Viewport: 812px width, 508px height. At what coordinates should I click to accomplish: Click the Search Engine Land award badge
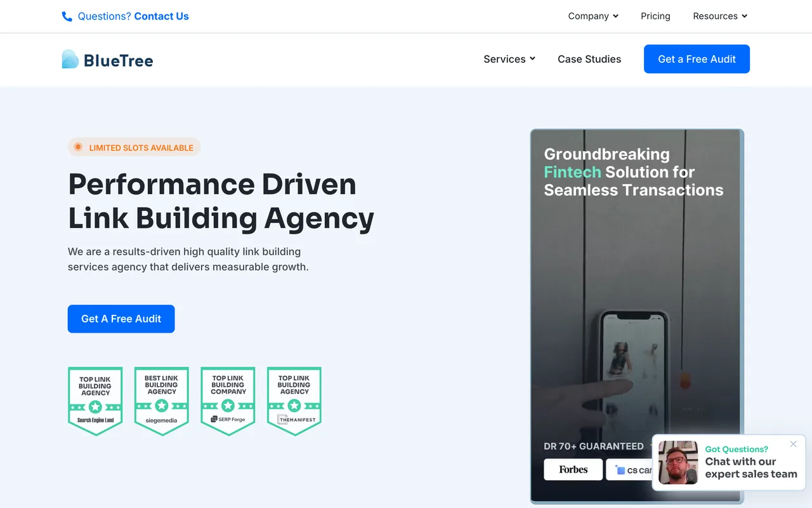coord(95,401)
